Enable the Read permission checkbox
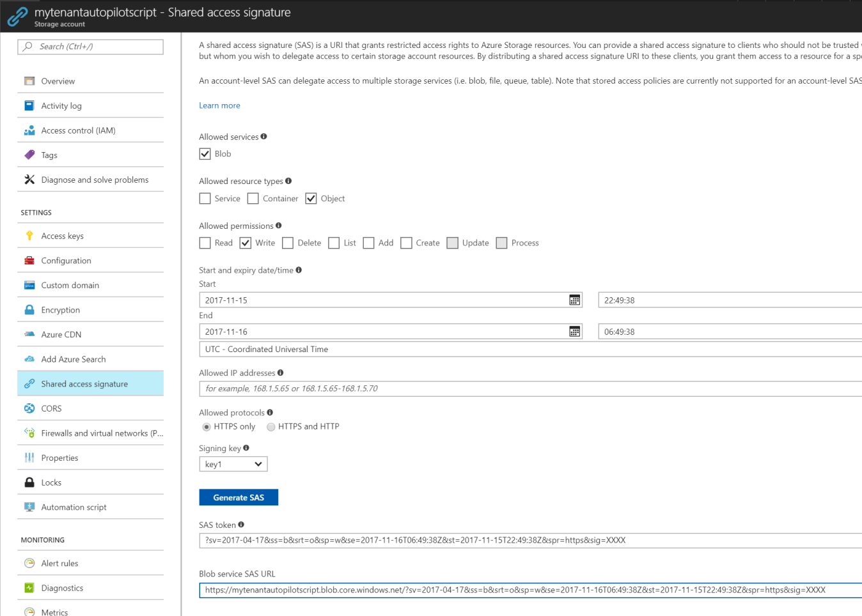Screen dimensions: 862x616 tap(205, 243)
